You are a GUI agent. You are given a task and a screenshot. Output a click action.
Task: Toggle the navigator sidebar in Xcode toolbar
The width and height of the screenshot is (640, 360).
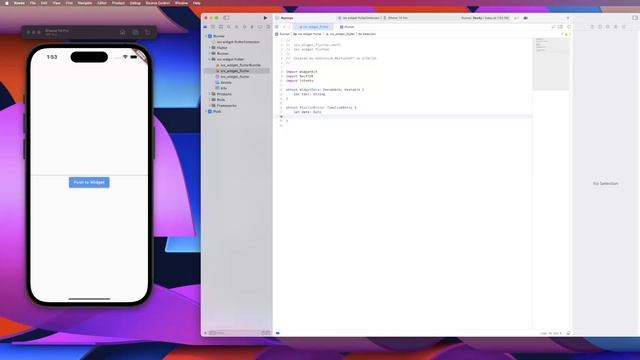pyautogui.click(x=226, y=18)
